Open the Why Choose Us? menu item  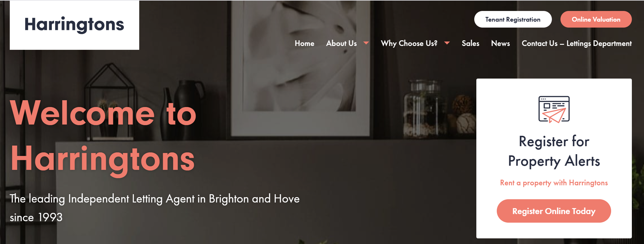click(409, 43)
